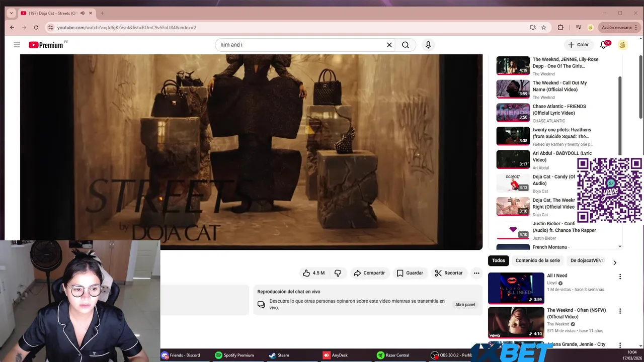
Task: Like the video (4.5 M)
Action: [x=313, y=273]
